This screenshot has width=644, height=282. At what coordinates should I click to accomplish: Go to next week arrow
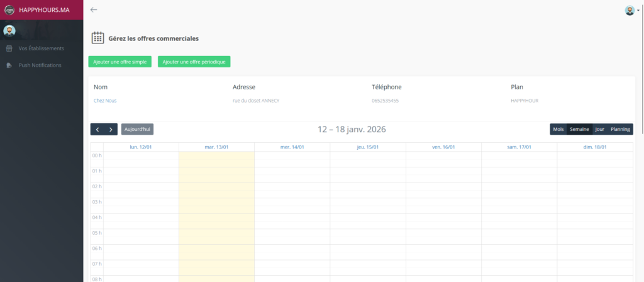point(111,129)
